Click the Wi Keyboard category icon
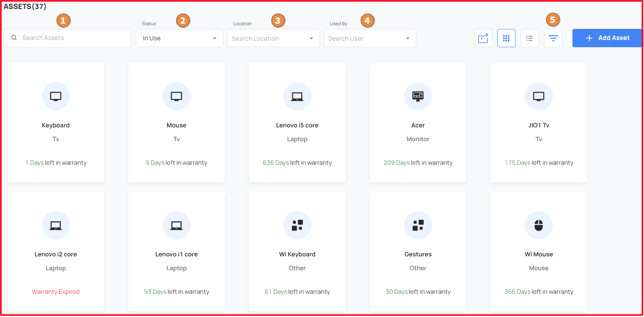This screenshot has width=644, height=317. 297,225
